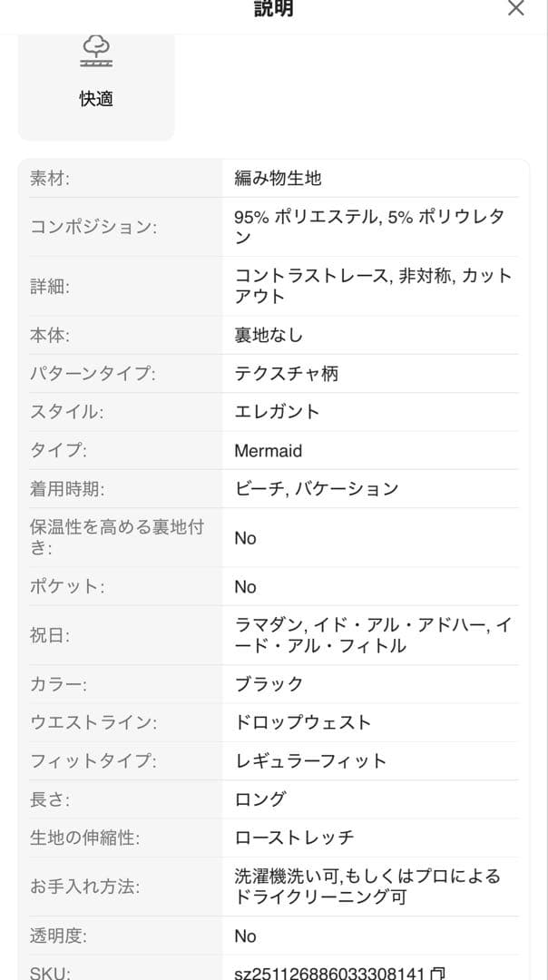Viewport: 548px width, 980px height.
Task: Tap the ウエストライン value ドロップウェスト
Action: [x=303, y=722]
